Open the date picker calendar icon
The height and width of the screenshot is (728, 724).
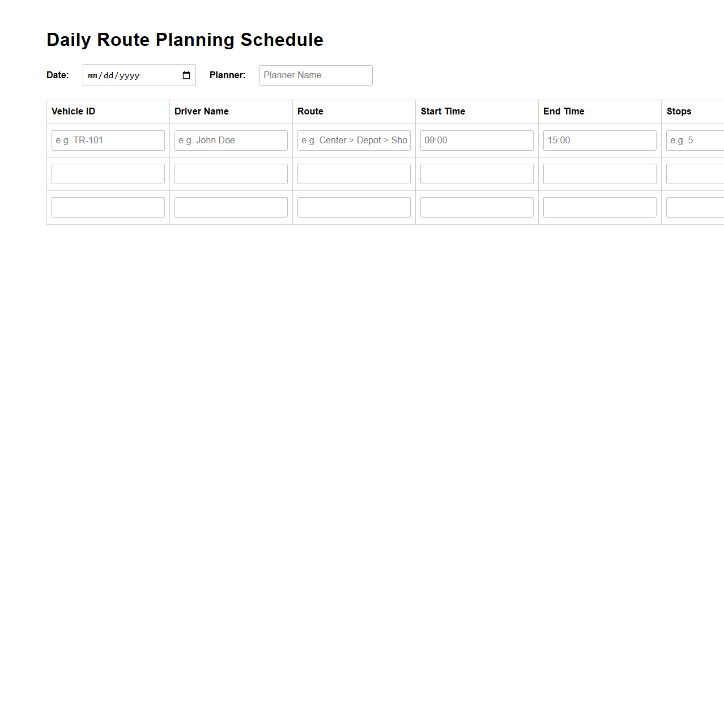[x=186, y=74]
